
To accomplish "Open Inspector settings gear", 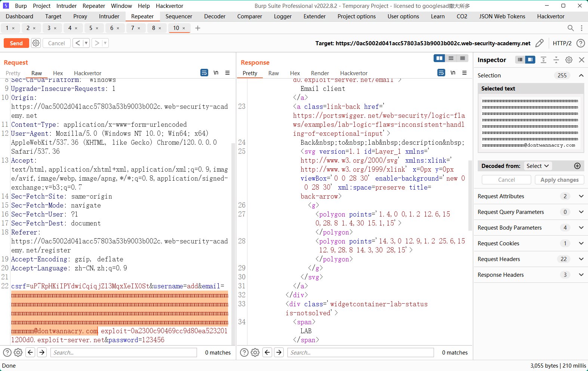I will click(x=569, y=60).
